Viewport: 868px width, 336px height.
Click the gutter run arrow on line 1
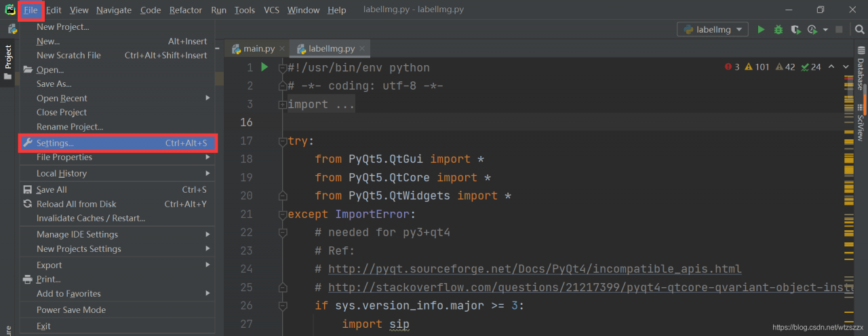pyautogui.click(x=264, y=67)
